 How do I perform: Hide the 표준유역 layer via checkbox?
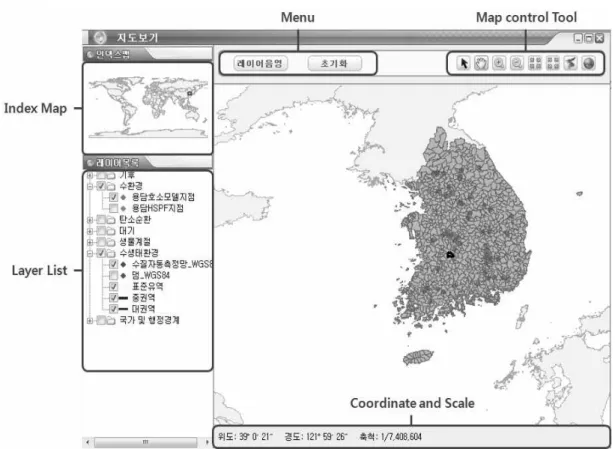pyautogui.click(x=113, y=287)
